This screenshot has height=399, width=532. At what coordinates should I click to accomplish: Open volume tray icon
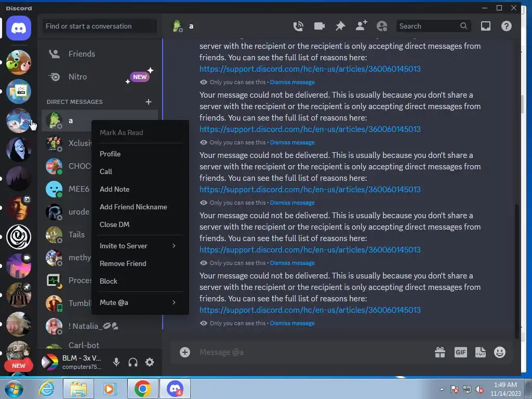[480, 389]
